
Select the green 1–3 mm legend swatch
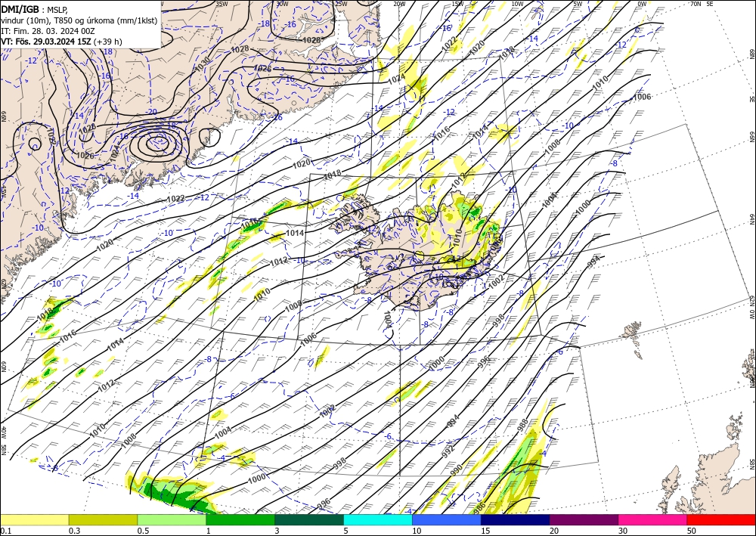(x=240, y=519)
